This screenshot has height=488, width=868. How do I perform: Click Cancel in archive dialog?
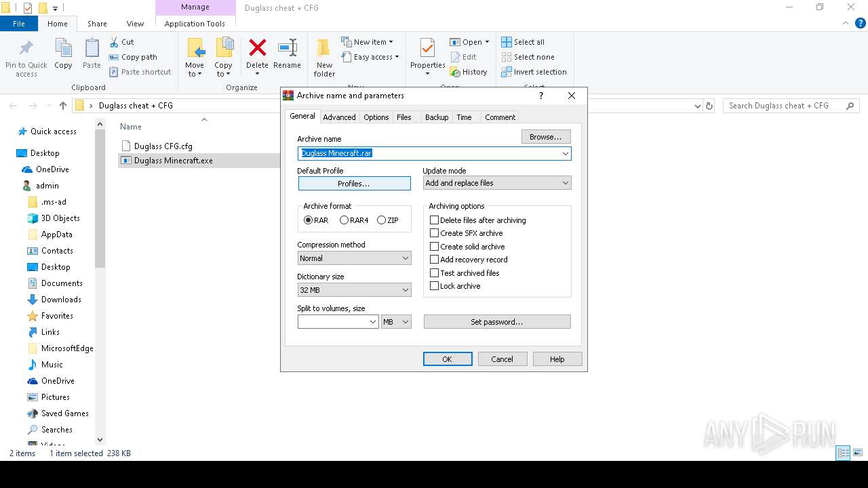(502, 359)
